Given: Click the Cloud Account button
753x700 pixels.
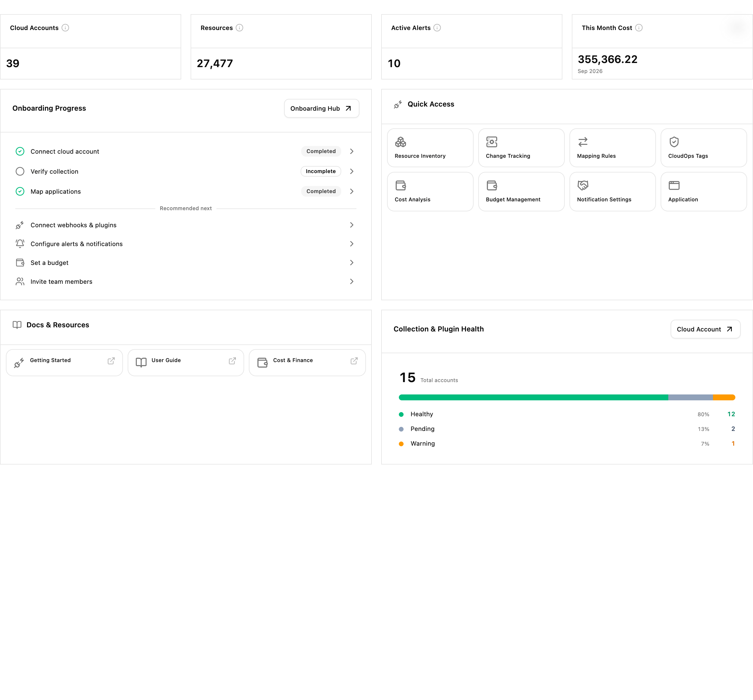Looking at the screenshot, I should click(705, 329).
